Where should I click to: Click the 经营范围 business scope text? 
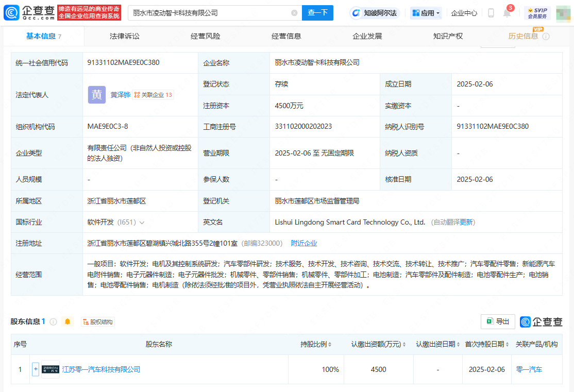[321, 275]
